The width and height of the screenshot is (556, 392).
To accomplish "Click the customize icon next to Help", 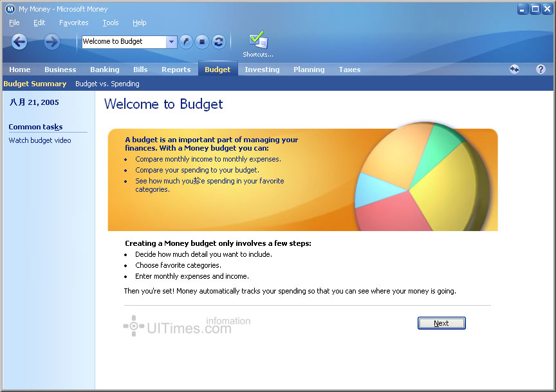I will (x=514, y=69).
